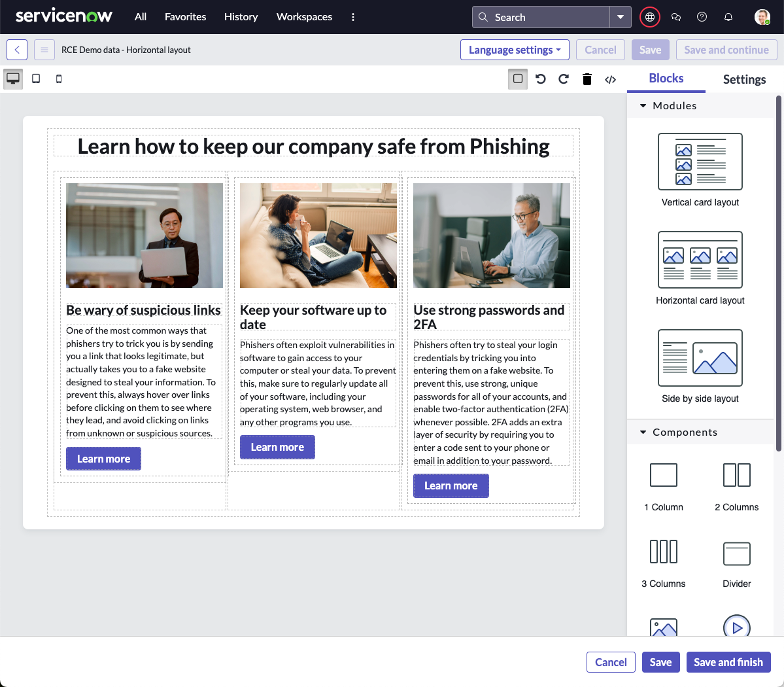Click the ServiceNow logo

pos(64,16)
